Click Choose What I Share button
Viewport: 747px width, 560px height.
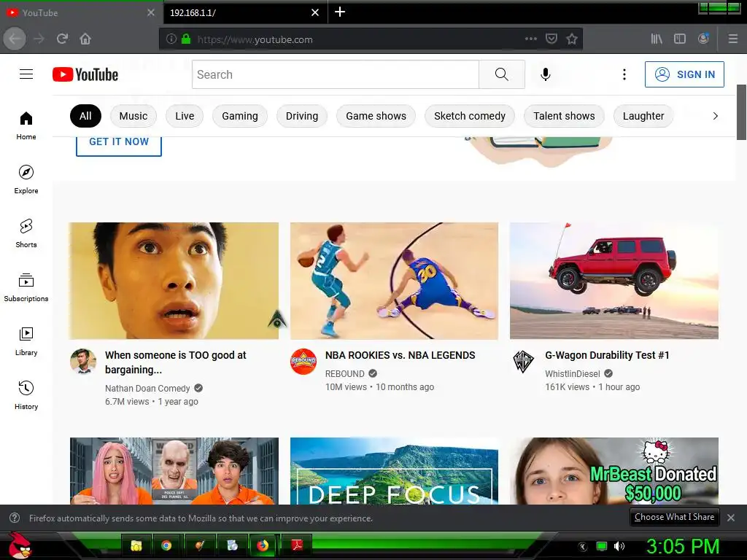coord(674,517)
